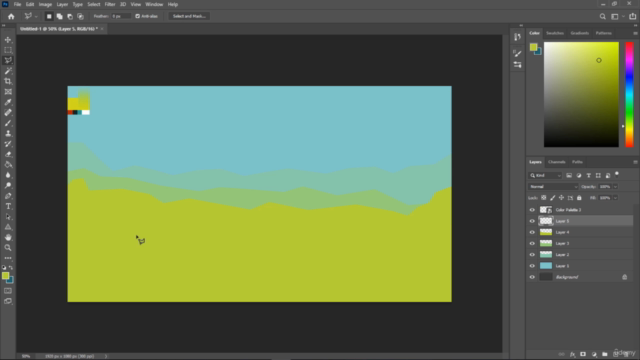Select the History Brush tool
640x360 pixels.
click(8, 144)
